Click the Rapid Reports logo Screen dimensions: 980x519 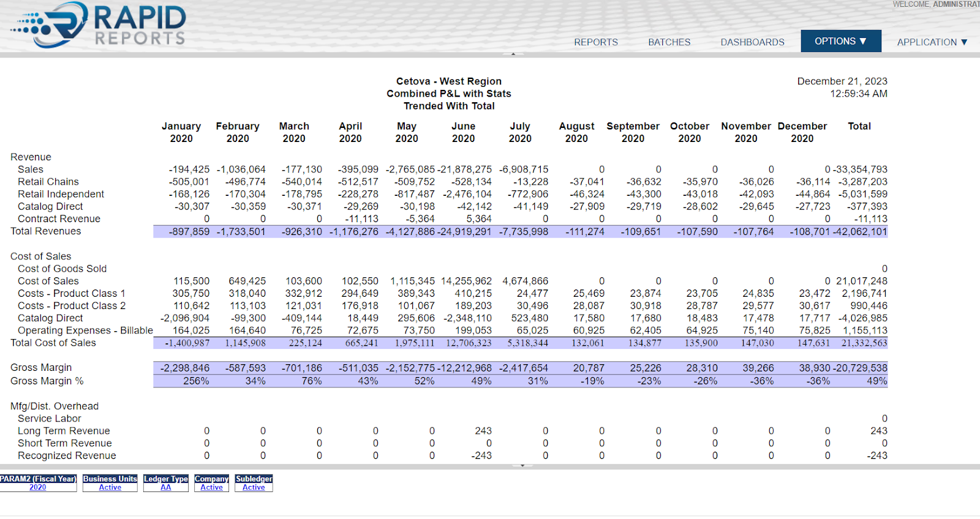click(x=98, y=26)
